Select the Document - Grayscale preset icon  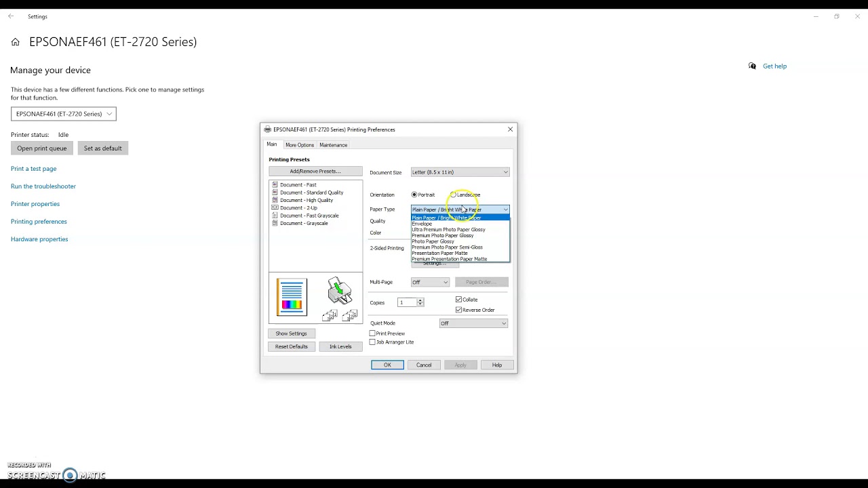click(x=275, y=223)
